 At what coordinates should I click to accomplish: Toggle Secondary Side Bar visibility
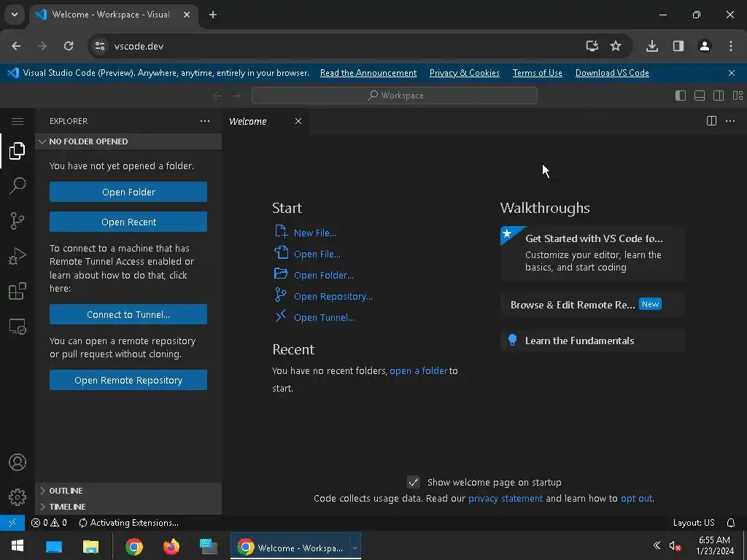click(x=719, y=96)
